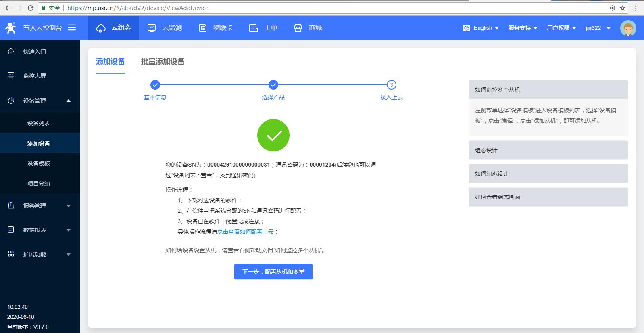Open the 服务支持 dropdown menu
This screenshot has height=333, width=644.
point(523,28)
